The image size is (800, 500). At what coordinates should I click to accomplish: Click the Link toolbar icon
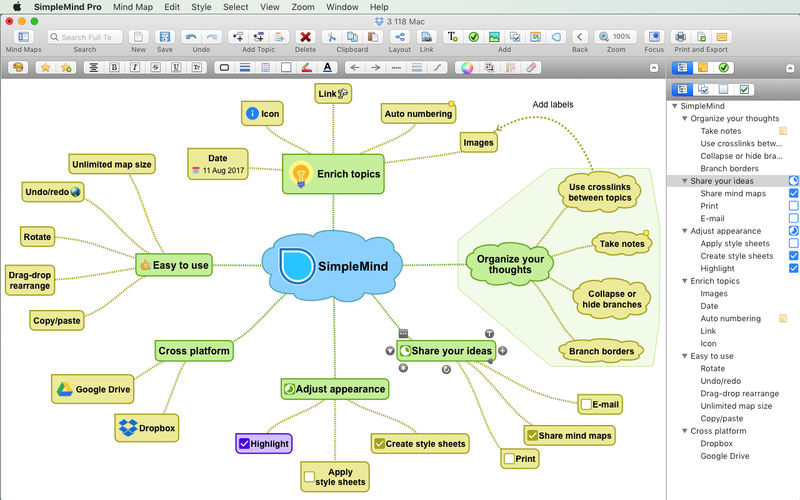point(427,37)
